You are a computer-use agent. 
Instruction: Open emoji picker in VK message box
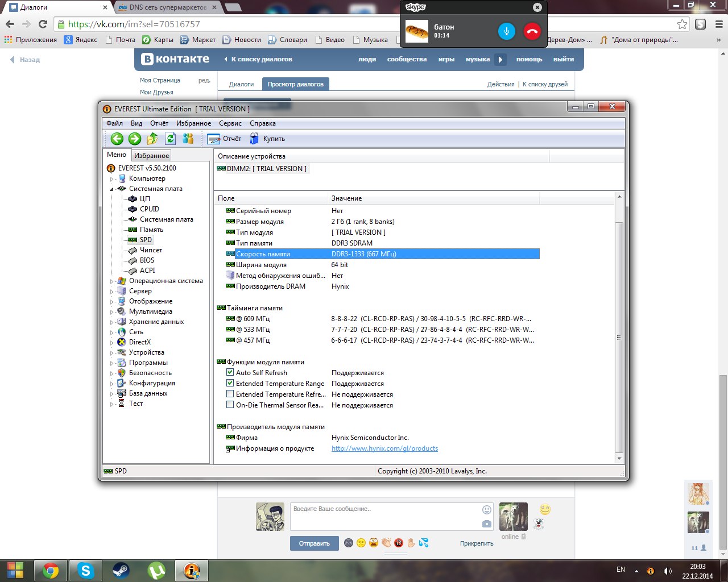tap(486, 510)
